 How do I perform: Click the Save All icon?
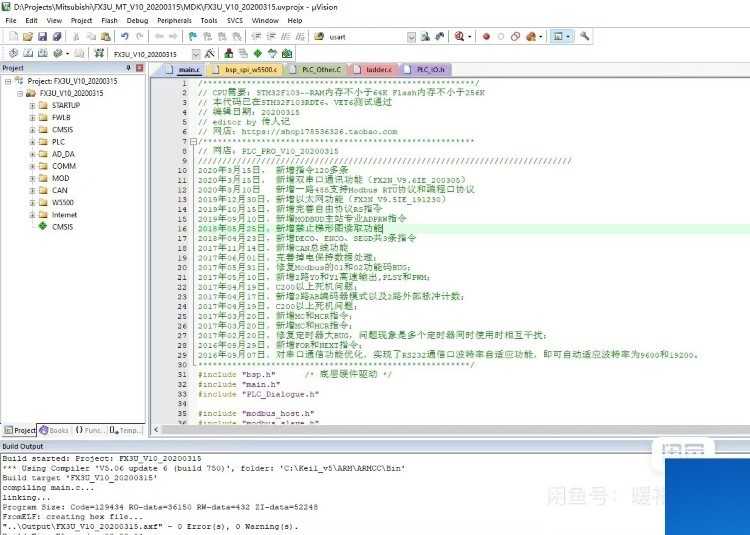(x=57, y=36)
